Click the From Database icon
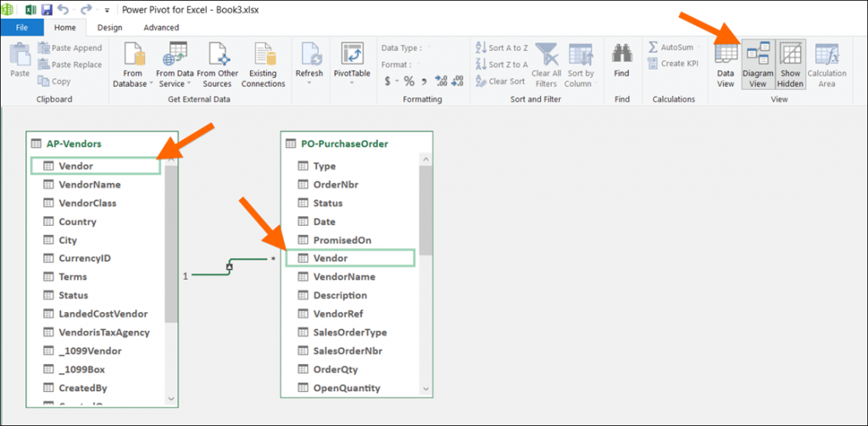 point(133,56)
